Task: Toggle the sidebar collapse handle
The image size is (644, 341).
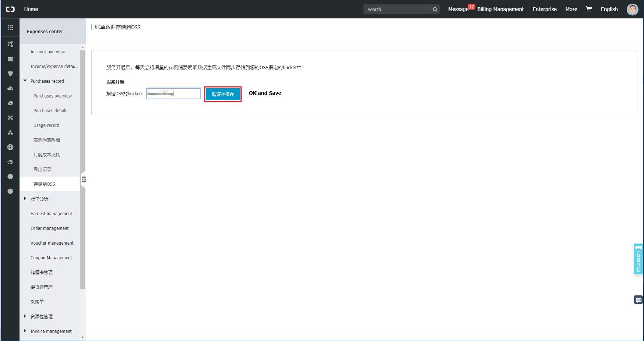Action: click(84, 179)
